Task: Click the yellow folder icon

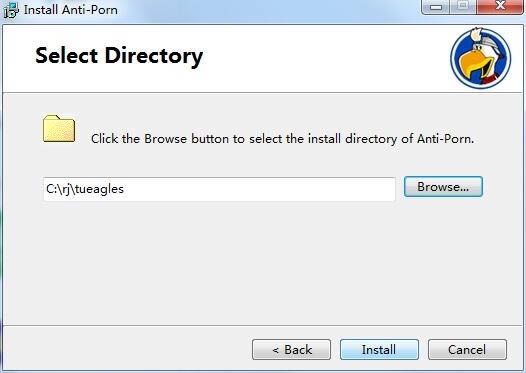Action: click(x=59, y=128)
